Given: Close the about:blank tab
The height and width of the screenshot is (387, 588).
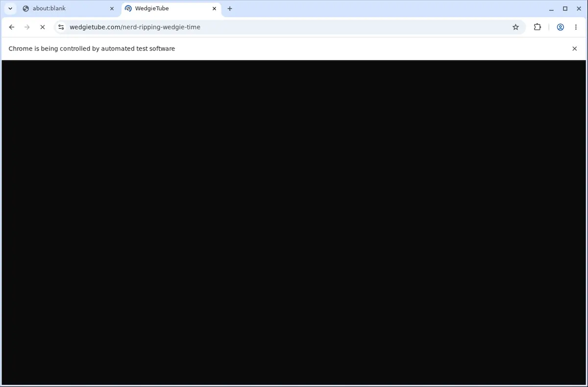Looking at the screenshot, I should click(112, 8).
